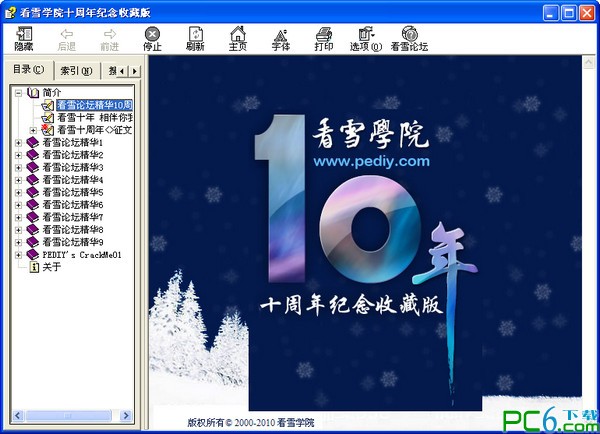
Task: Go to Home (主页) via toolbar icon
Action: coord(238,34)
